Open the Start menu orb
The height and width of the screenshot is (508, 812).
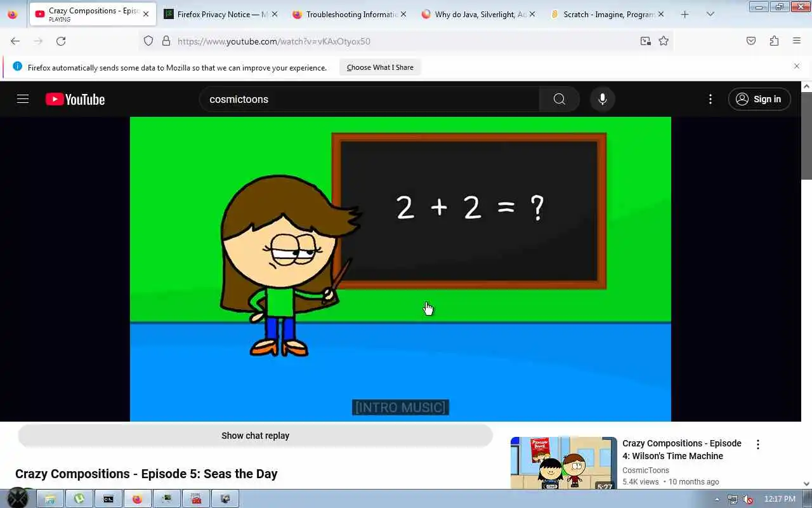pyautogui.click(x=18, y=498)
